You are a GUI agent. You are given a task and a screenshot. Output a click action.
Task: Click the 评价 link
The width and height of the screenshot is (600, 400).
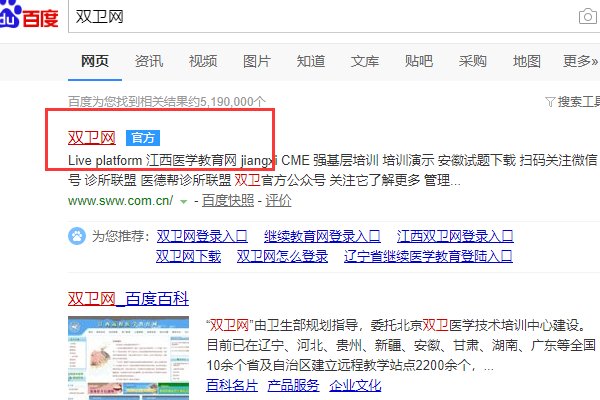(x=278, y=201)
